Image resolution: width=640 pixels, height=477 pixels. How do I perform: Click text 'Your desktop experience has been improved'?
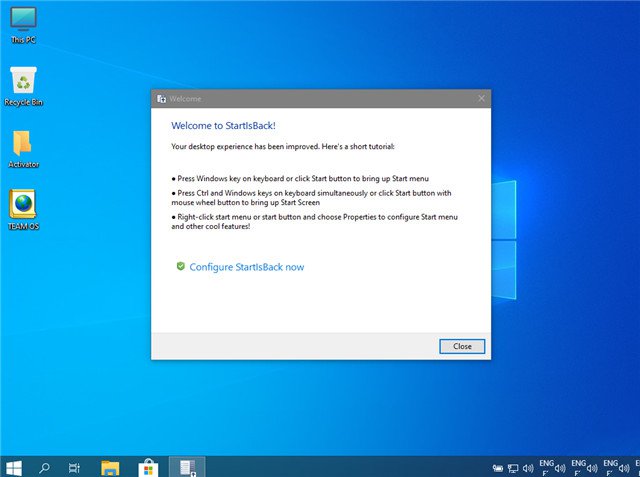point(245,146)
